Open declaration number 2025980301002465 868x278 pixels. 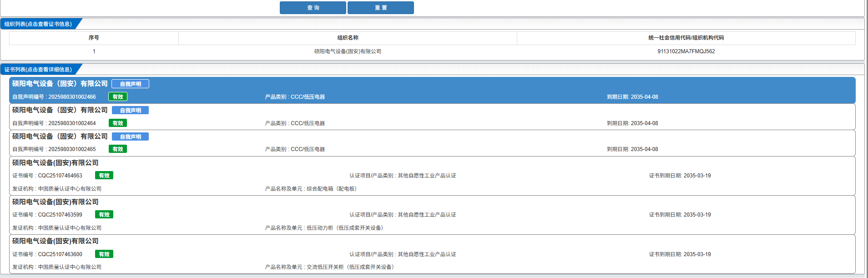coord(72,149)
